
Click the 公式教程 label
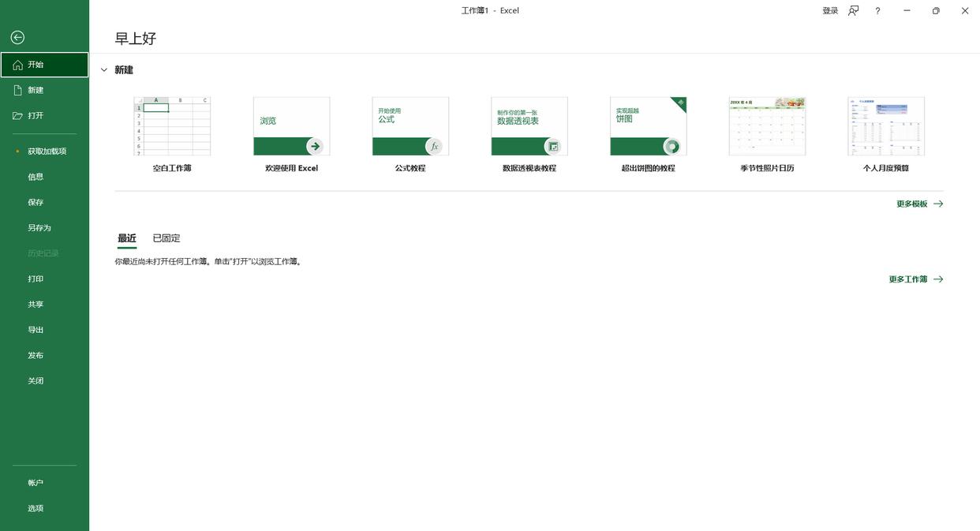point(410,168)
